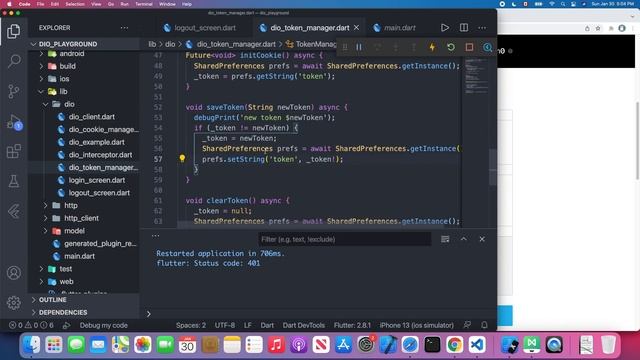
Task: Open the Terminal menu
Action: click(144, 4)
